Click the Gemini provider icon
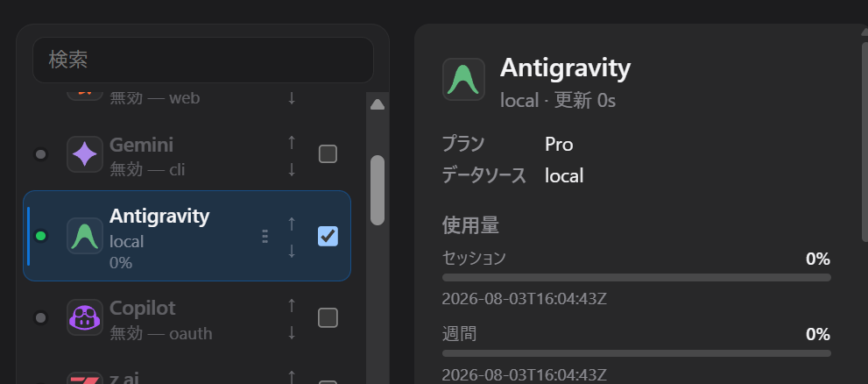 [x=85, y=154]
